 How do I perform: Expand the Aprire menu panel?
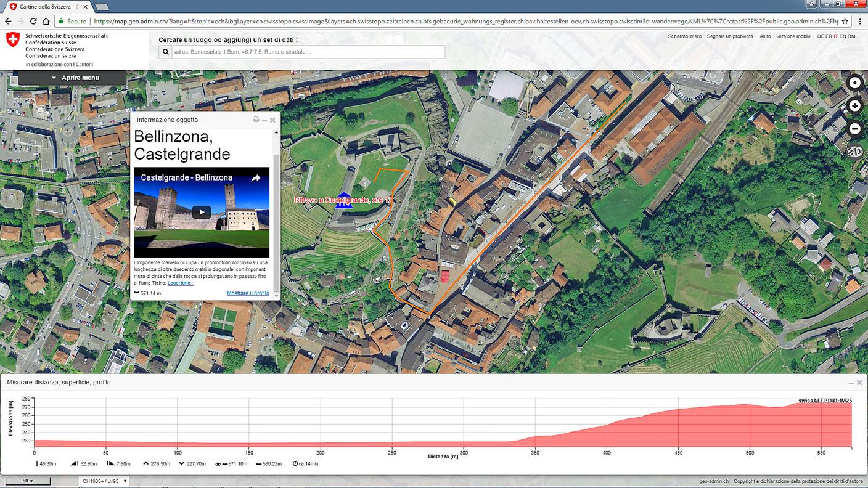[x=73, y=78]
